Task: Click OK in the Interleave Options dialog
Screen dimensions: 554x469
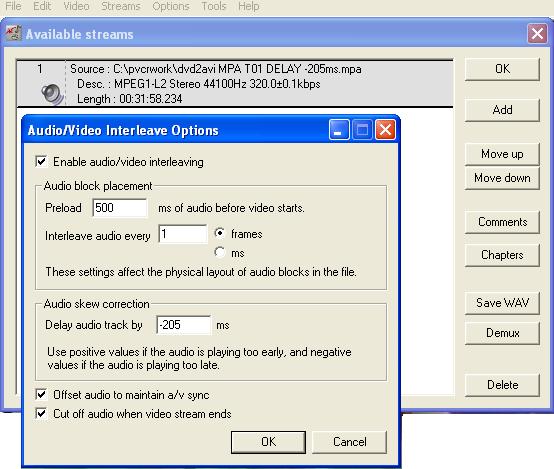Action: (x=268, y=442)
